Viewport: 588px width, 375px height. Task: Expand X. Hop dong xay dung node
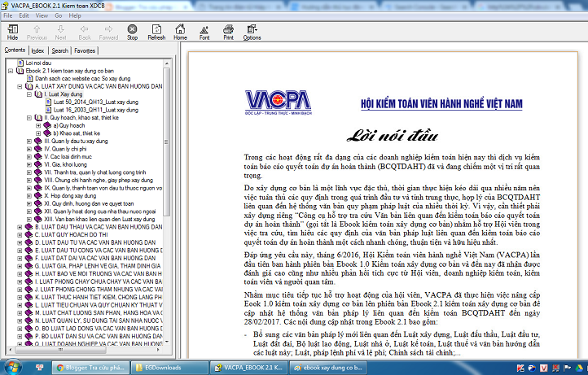29,196
